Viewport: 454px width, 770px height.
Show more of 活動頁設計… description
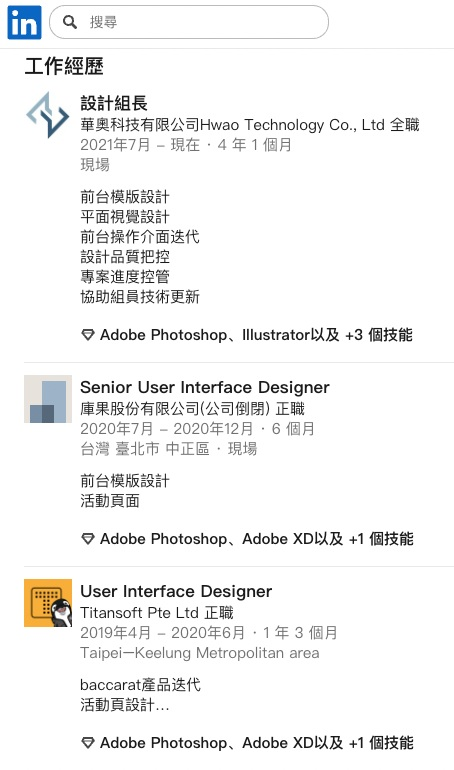point(125,705)
